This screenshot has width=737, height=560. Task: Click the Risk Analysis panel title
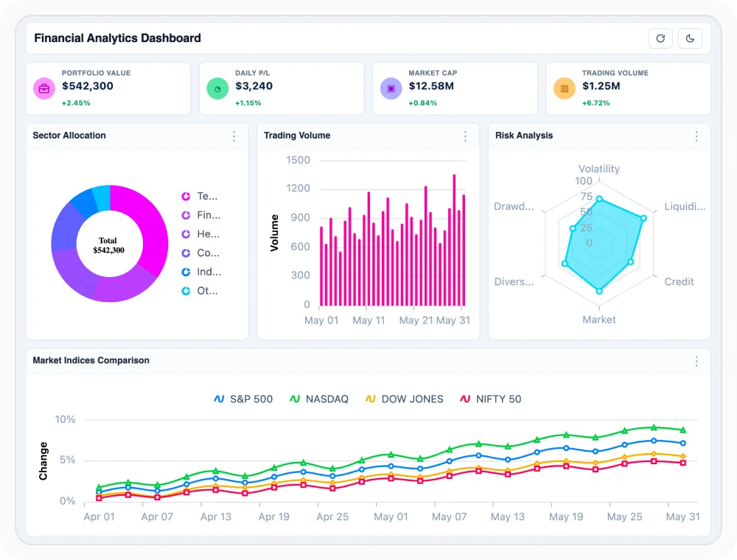pos(523,136)
